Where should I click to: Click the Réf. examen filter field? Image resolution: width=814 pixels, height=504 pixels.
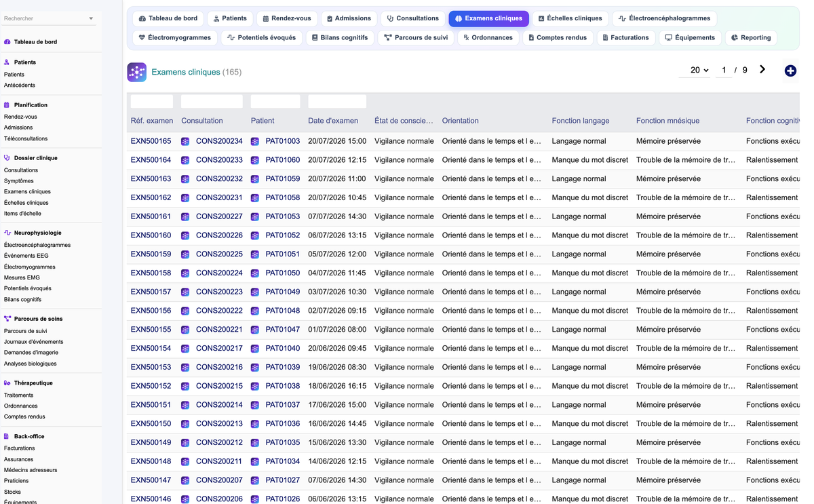(152, 102)
